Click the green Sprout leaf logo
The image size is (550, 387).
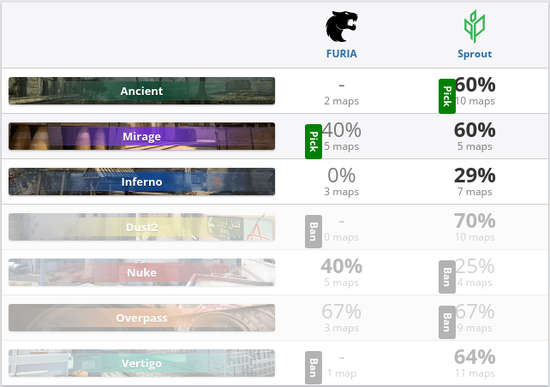click(475, 26)
